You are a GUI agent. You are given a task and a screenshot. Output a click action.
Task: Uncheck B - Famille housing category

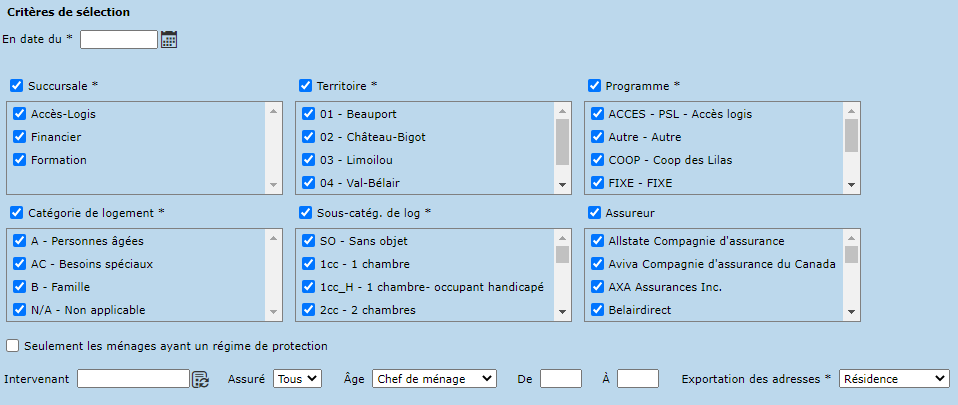(x=19, y=287)
